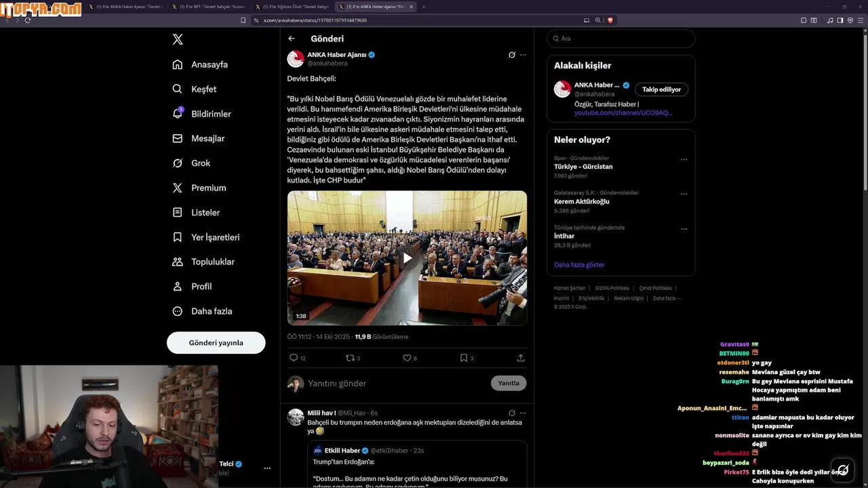Open options for Kerem Aktürkoğlu trend
Image resolution: width=868 pixels, height=488 pixels.
[684, 195]
